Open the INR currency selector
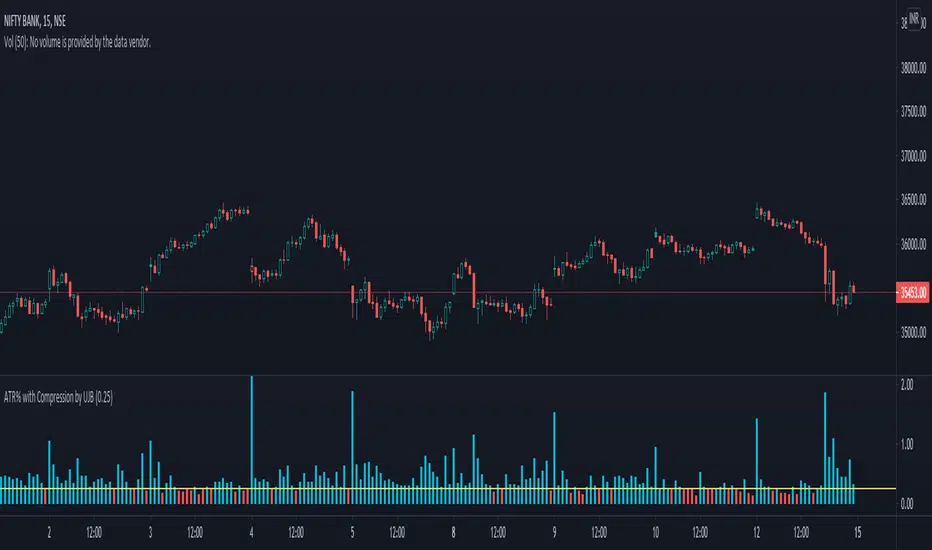The width and height of the screenshot is (932, 550). [913, 18]
